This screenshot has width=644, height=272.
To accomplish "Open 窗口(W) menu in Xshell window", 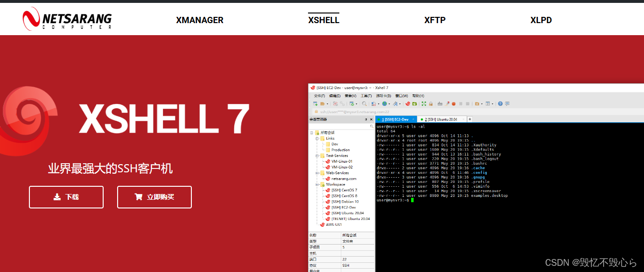I will [x=402, y=96].
